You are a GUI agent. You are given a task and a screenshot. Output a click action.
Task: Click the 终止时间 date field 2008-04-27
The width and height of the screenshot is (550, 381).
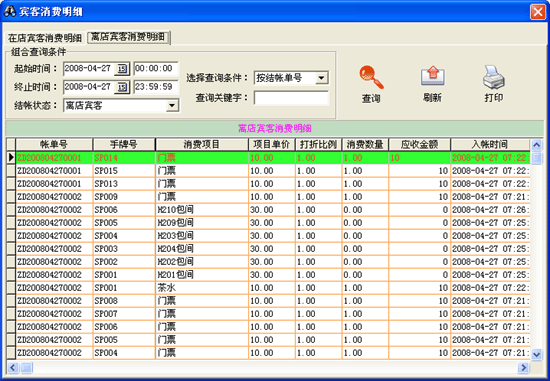pyautogui.click(x=89, y=87)
